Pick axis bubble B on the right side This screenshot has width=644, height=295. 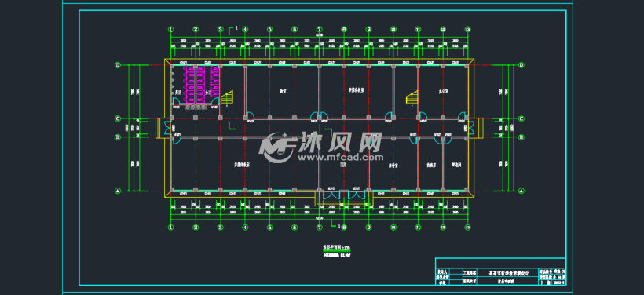pos(521,137)
